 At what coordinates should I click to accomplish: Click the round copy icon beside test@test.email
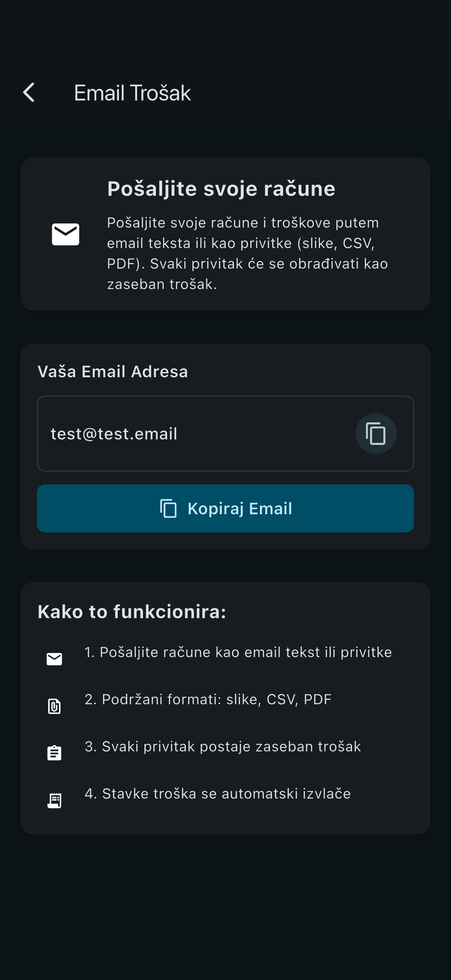point(376,433)
